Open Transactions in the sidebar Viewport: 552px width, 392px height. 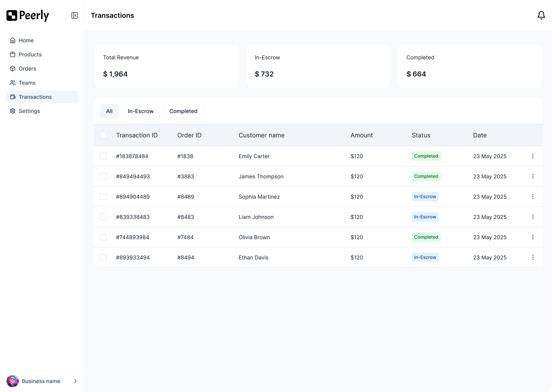pos(35,97)
